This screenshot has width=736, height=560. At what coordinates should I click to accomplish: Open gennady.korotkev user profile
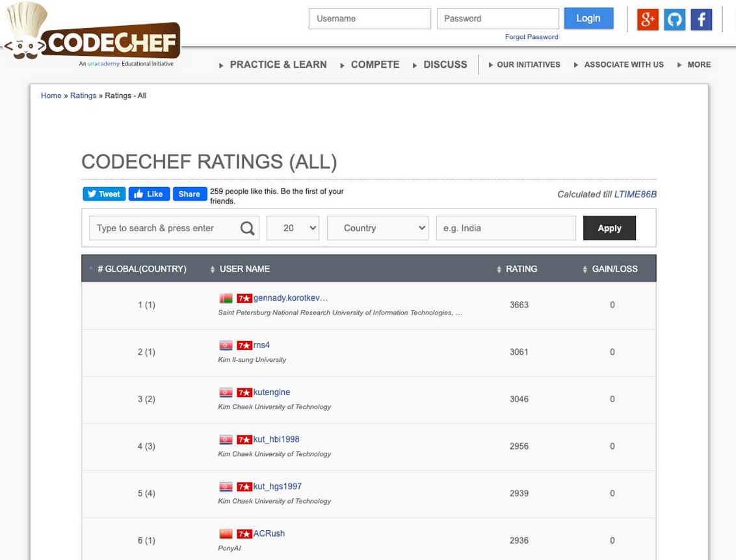tap(291, 298)
